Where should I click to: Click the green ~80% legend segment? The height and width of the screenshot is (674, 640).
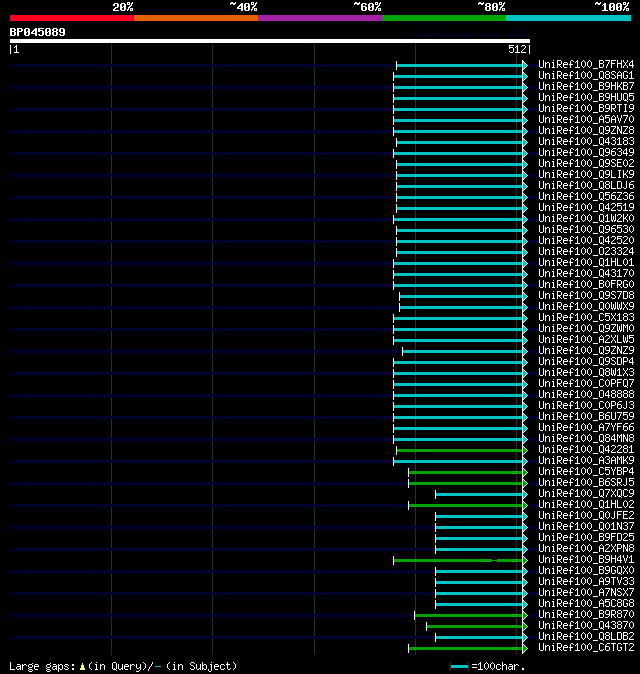point(444,18)
